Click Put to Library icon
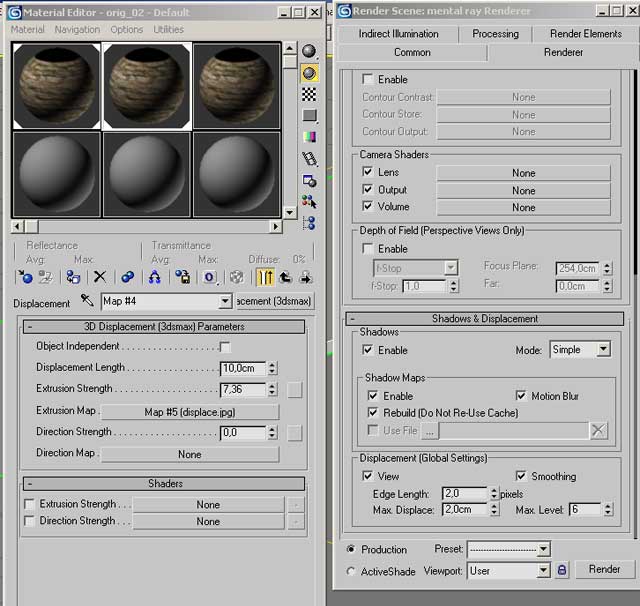640x606 pixels. pyautogui.click(x=182, y=277)
